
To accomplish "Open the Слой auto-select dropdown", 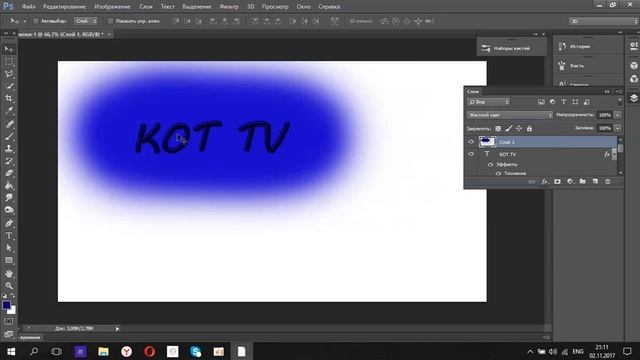I will (86, 21).
